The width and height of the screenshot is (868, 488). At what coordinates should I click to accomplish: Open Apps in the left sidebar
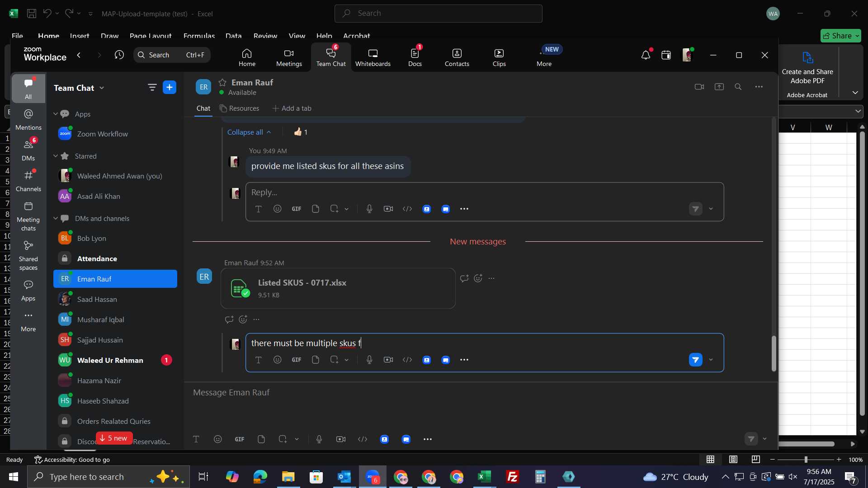[28, 291]
